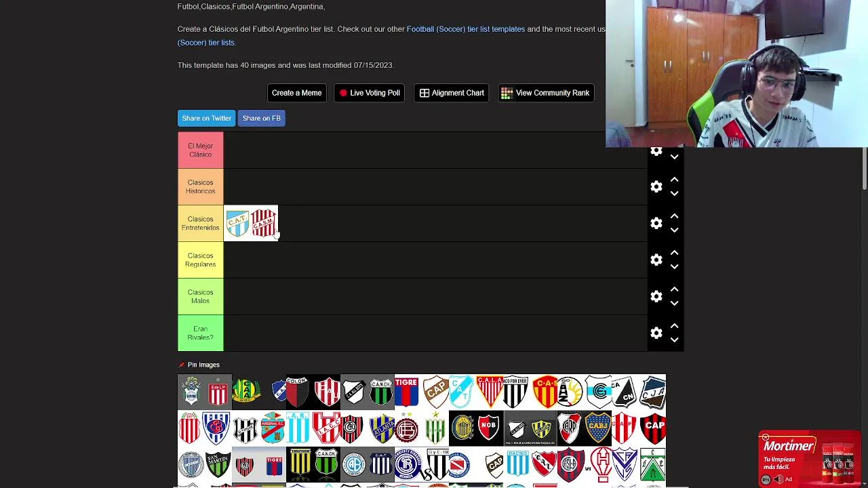Move Clasicos Entretenidos row down
This screenshot has width=868, height=488.
pyautogui.click(x=674, y=230)
